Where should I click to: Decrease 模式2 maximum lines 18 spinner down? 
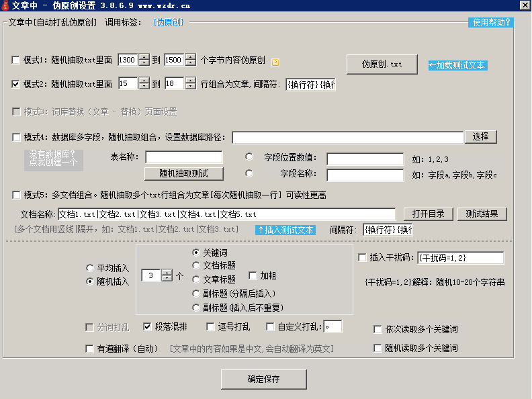coord(191,86)
